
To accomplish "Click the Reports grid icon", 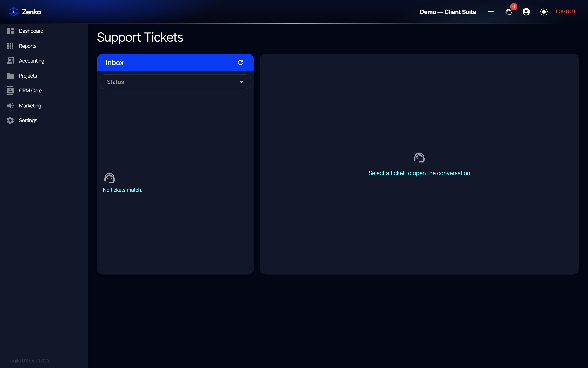I will pos(10,46).
